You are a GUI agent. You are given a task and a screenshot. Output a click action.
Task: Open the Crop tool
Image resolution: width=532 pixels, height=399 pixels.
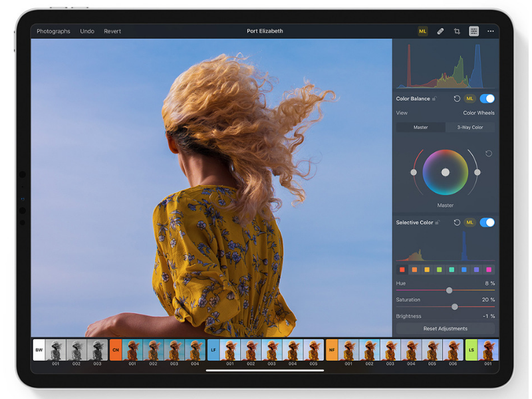(x=457, y=31)
